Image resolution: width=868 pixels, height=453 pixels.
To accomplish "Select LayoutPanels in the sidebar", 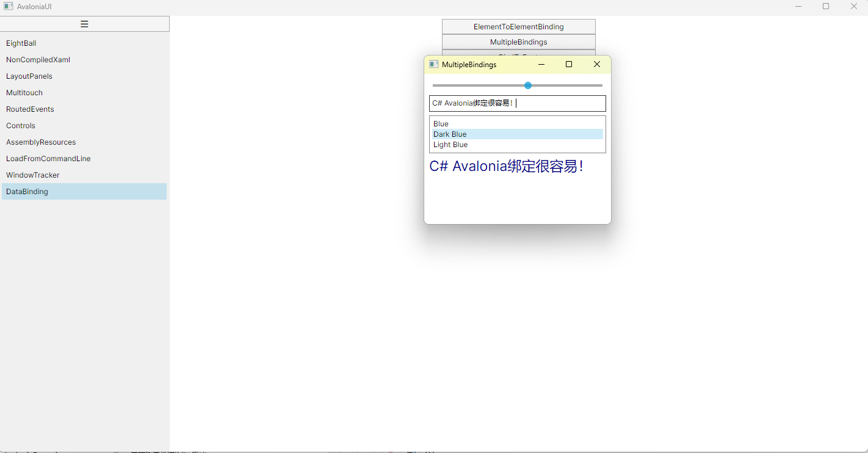I will 84,76.
